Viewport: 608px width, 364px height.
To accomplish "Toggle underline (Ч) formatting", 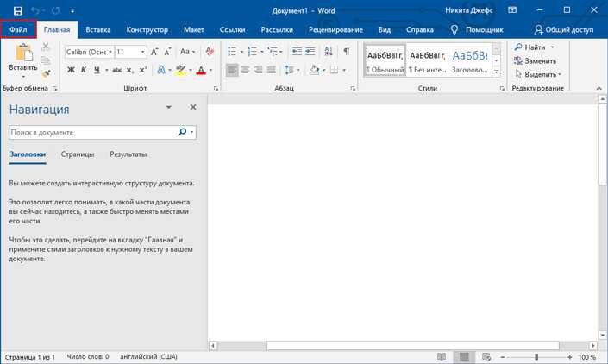I will click(x=97, y=70).
